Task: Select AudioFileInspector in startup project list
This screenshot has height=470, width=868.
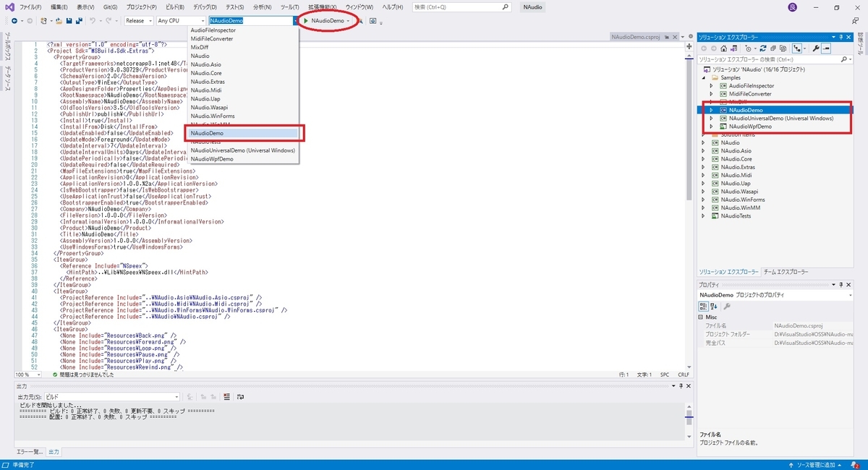Action: 244,30
